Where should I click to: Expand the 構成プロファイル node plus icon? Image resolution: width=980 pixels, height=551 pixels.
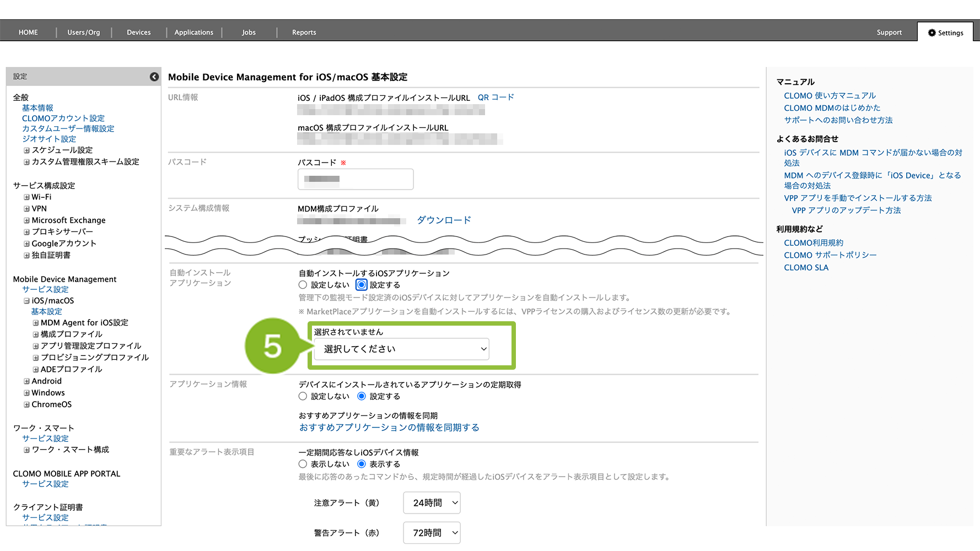pyautogui.click(x=35, y=334)
